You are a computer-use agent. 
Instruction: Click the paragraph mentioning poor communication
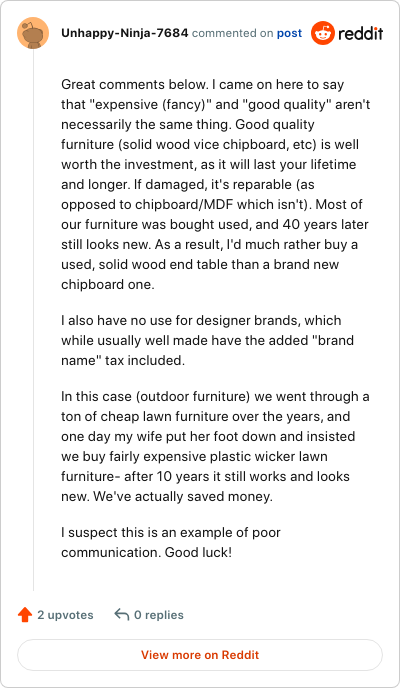click(171, 542)
